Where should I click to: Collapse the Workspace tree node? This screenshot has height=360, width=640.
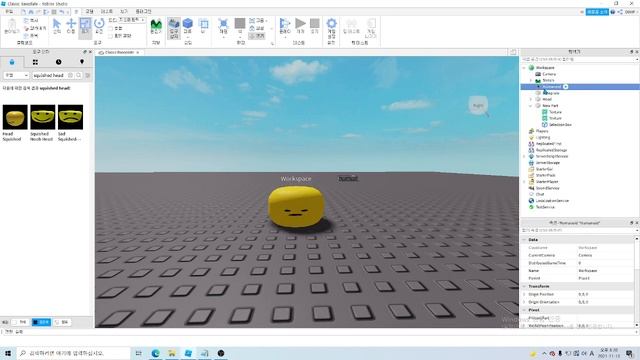tap(524, 68)
